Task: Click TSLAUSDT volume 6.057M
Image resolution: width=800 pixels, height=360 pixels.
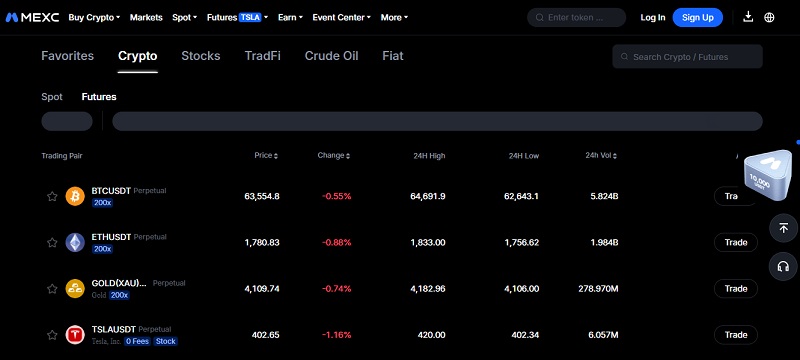Action: (x=604, y=335)
